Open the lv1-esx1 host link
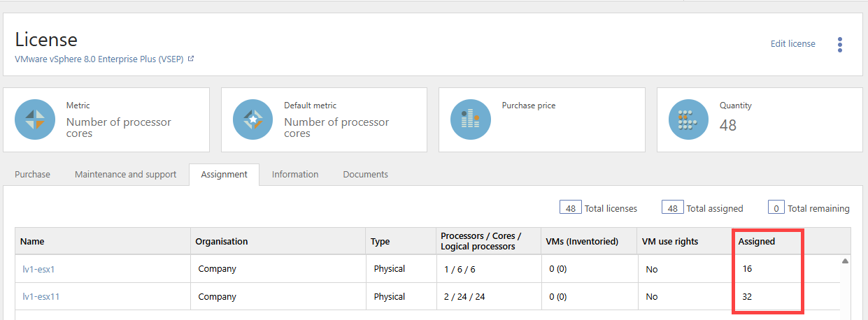The width and height of the screenshot is (868, 320). pos(38,269)
